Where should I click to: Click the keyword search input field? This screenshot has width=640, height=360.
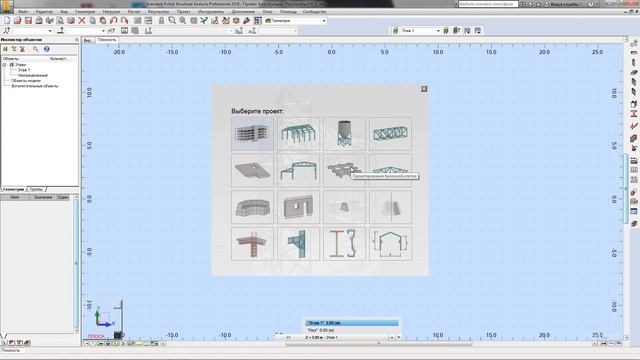click(x=488, y=4)
